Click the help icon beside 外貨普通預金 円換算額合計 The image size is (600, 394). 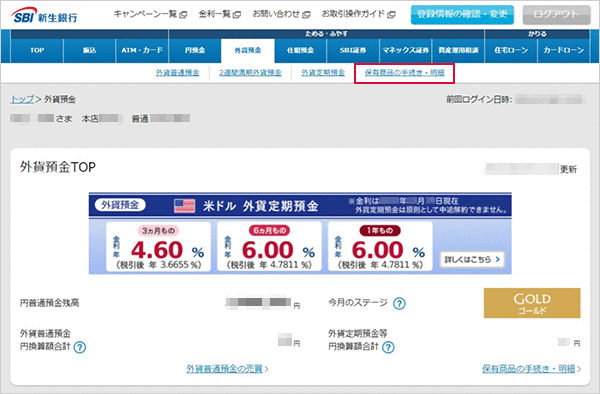point(80,347)
